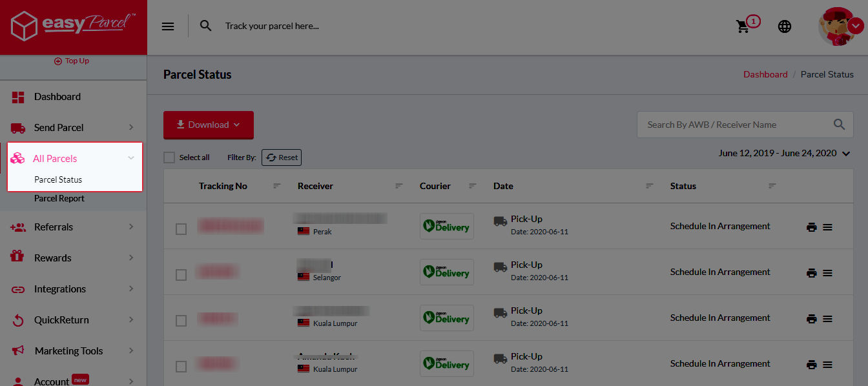
Task: Expand the Download options dropdown
Action: pyautogui.click(x=208, y=125)
